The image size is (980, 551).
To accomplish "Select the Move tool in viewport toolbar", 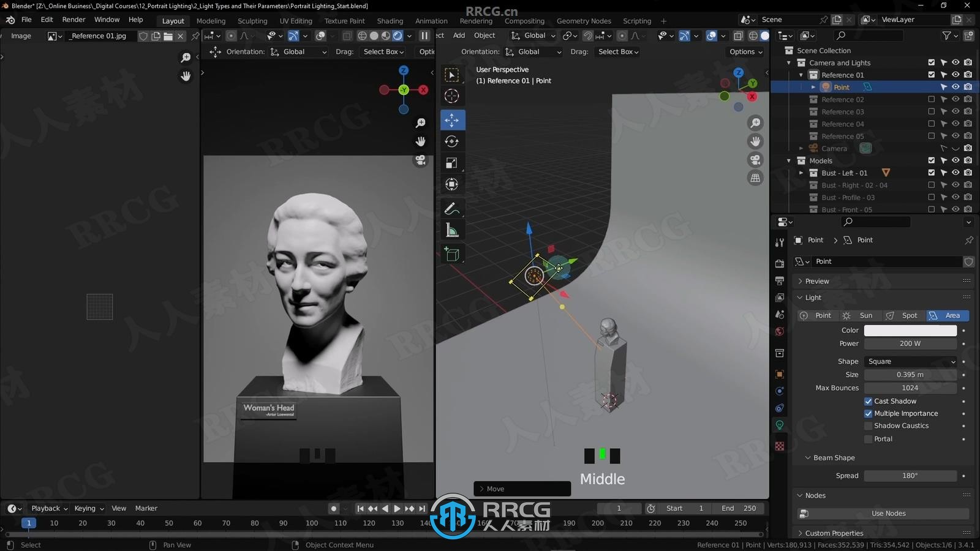I will (452, 120).
